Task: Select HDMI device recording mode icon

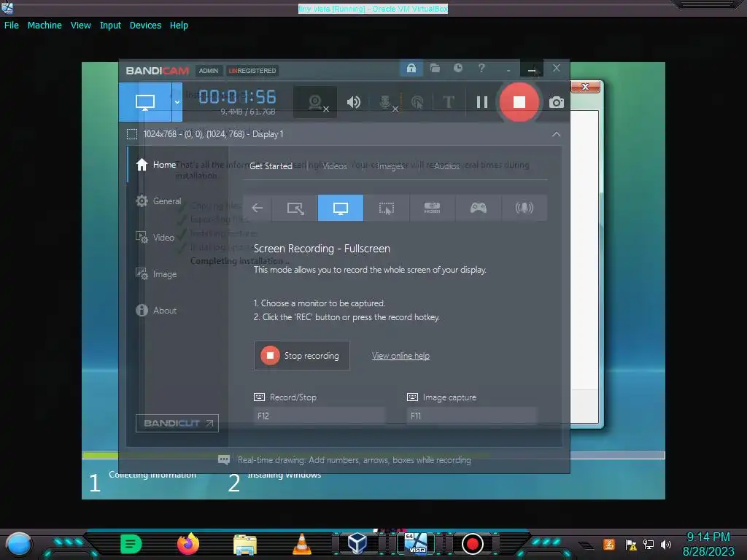Action: pos(432,208)
